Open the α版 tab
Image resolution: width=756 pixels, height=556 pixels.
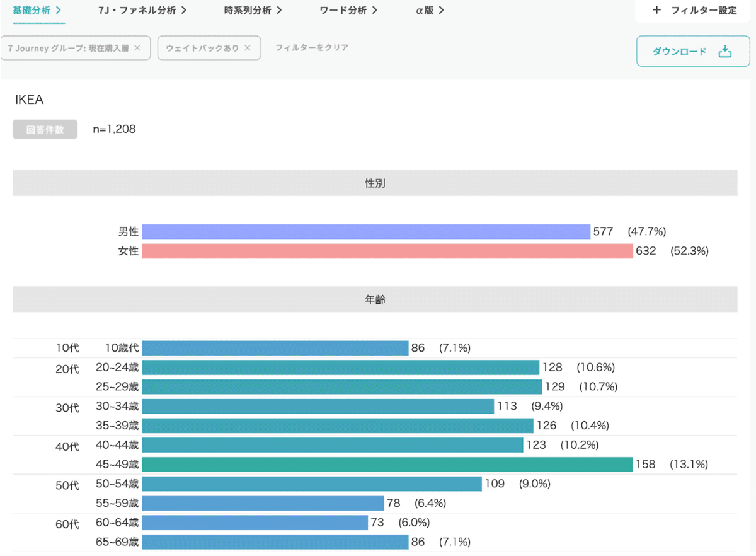point(430,10)
